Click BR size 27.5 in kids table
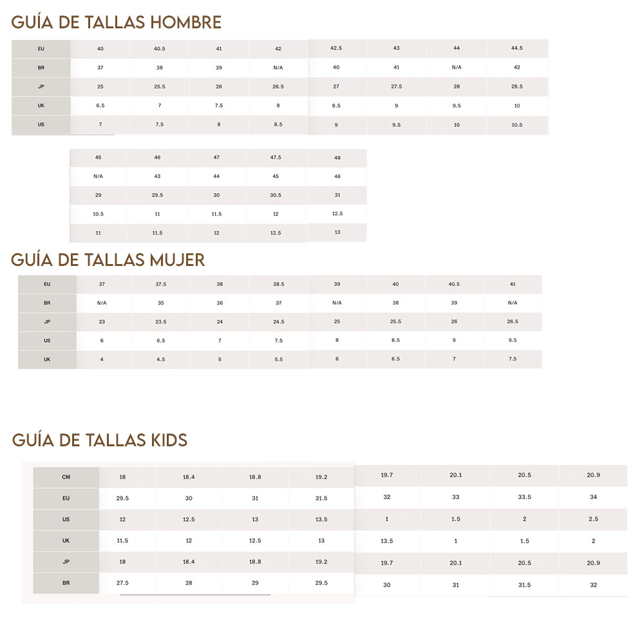The image size is (644, 644). click(x=122, y=583)
